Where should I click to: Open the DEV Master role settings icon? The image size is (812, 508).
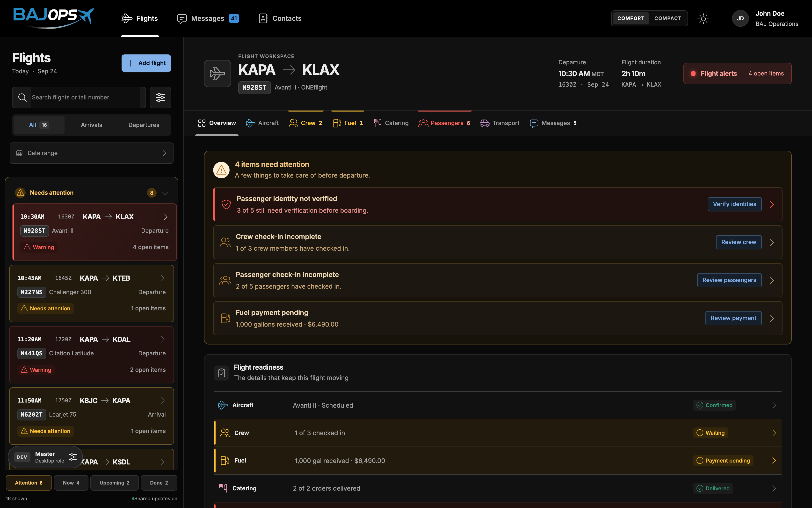click(x=73, y=457)
